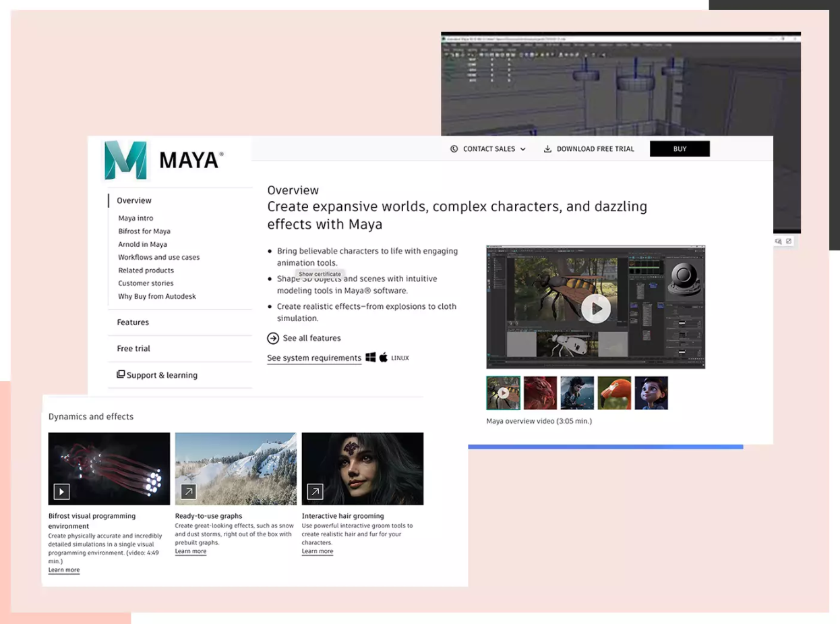Open the Contact Sales dropdown
This screenshot has width=840, height=624.
(x=487, y=149)
